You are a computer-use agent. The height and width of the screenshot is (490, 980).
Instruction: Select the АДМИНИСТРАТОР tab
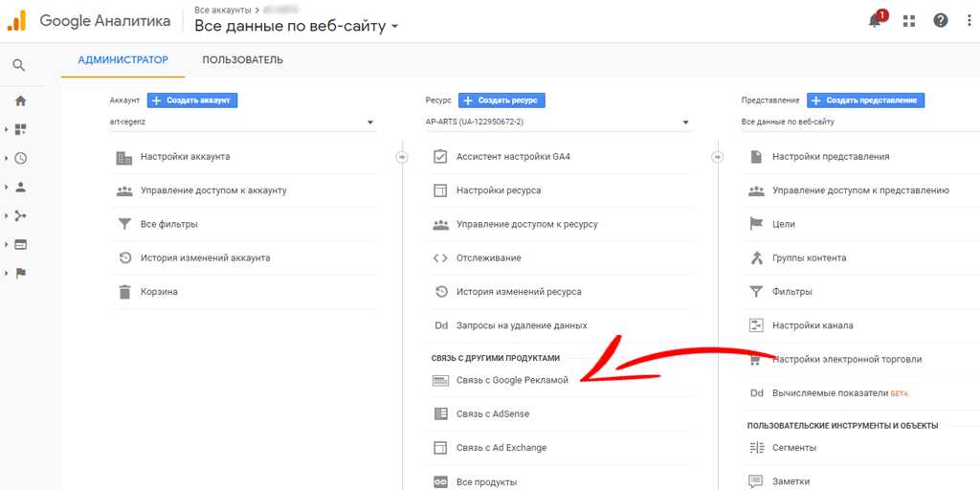(122, 60)
